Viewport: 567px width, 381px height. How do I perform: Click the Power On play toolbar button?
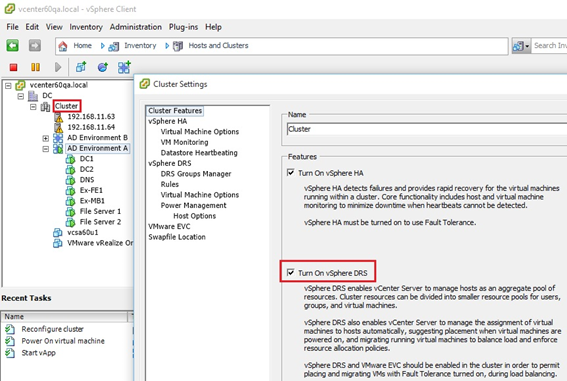coord(58,67)
